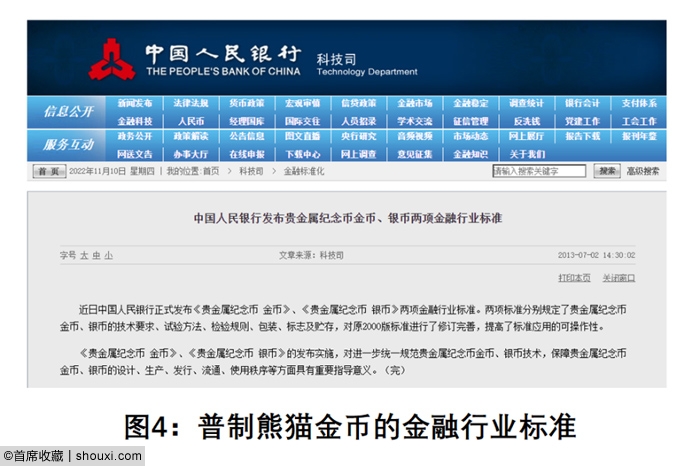The image size is (700, 466).
Task: Open the 人民币 section
Action: pos(191,121)
